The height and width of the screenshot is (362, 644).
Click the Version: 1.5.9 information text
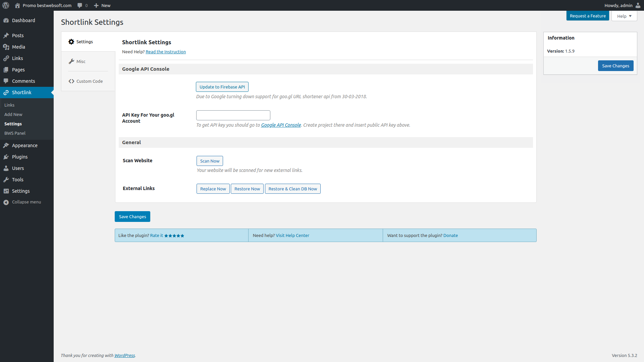pos(561,51)
